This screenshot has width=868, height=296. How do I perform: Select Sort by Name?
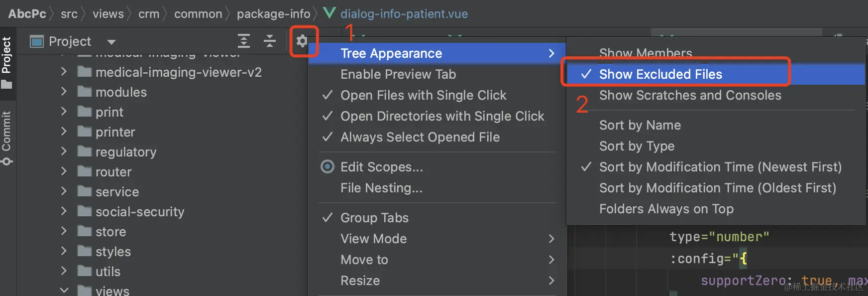(x=640, y=125)
